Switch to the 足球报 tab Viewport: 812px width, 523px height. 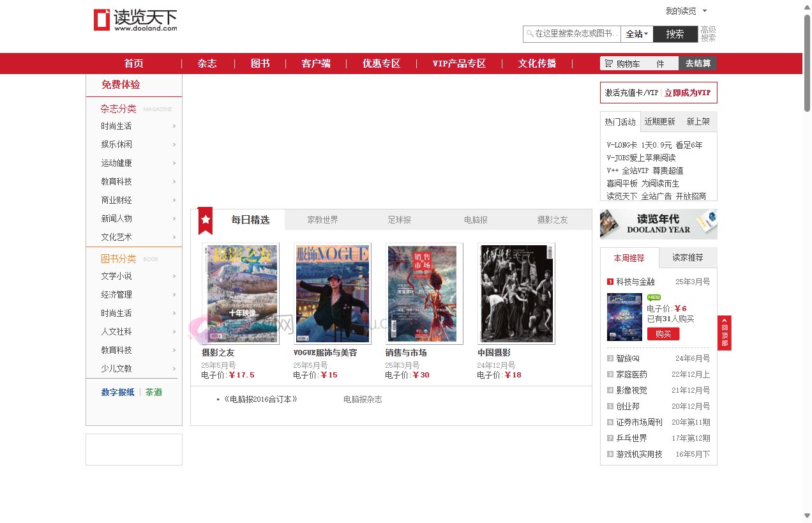point(399,220)
